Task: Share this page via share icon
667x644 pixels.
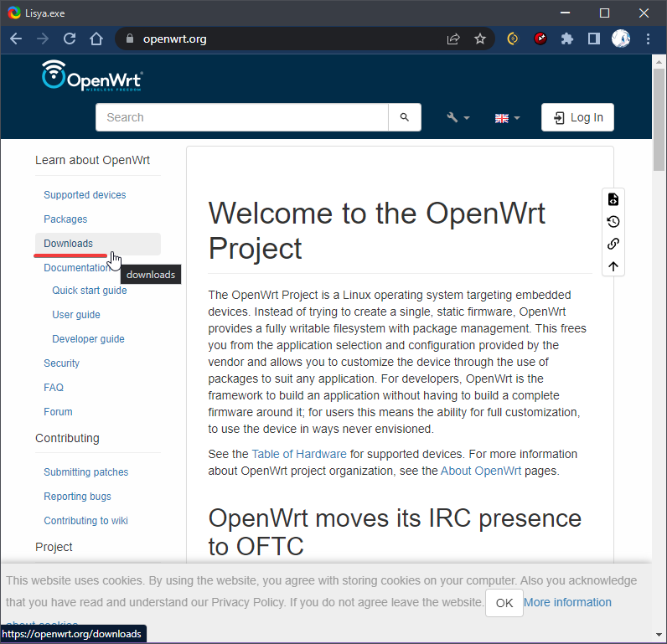Action: tap(453, 39)
